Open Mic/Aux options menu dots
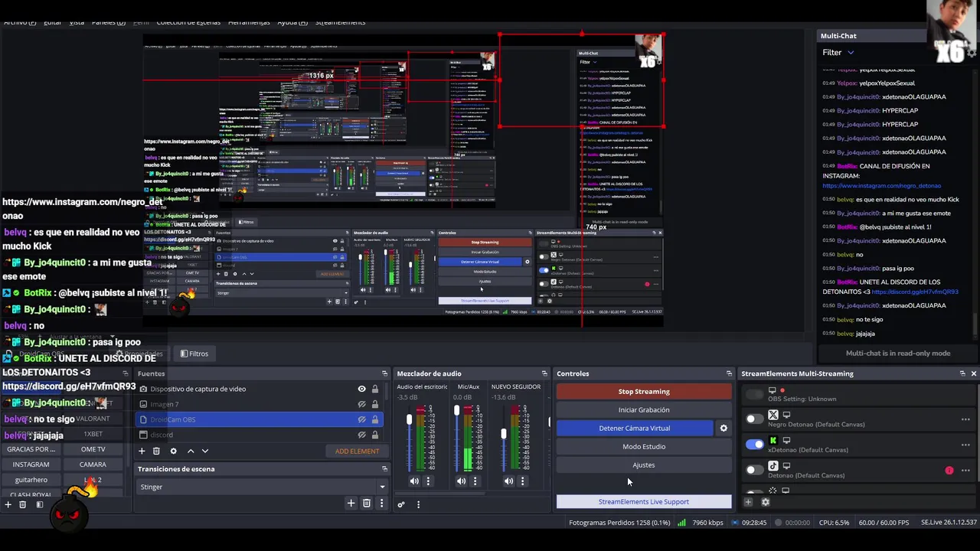 point(475,481)
